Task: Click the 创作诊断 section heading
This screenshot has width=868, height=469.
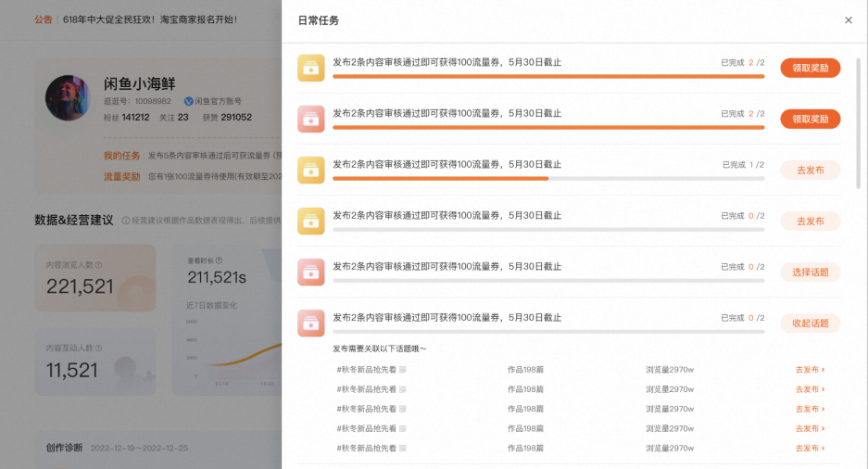Action: tap(64, 448)
